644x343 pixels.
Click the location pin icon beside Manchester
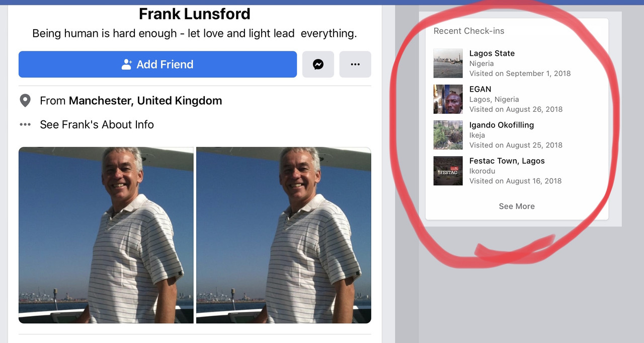25,101
